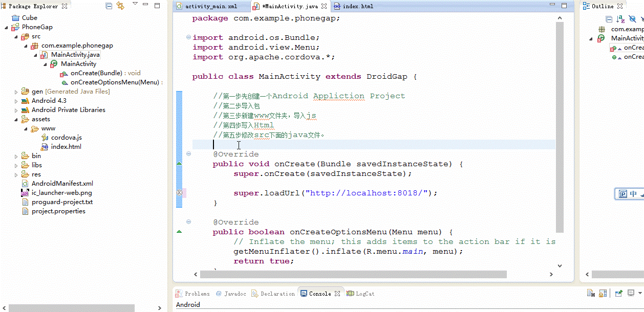Open Package Explorer view menu triangle
The image size is (644, 312).
pos(135,4)
